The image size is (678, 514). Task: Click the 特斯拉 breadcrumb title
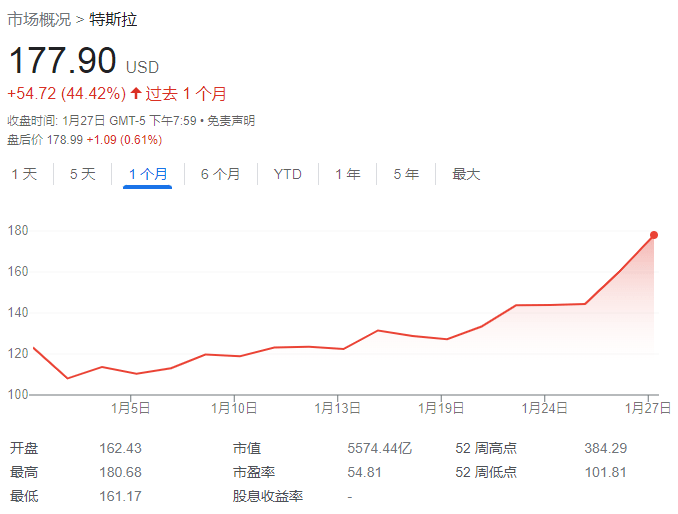point(113,20)
